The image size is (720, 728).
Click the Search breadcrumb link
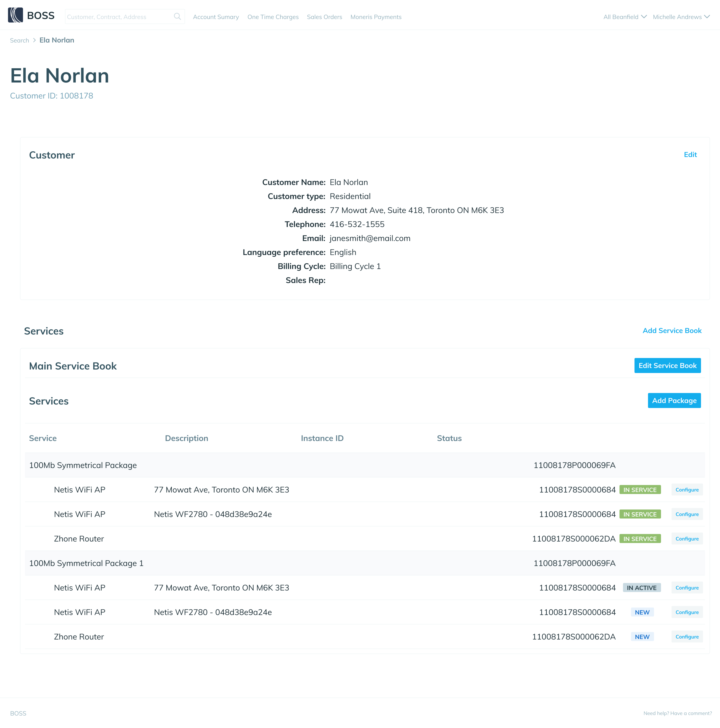(x=19, y=40)
